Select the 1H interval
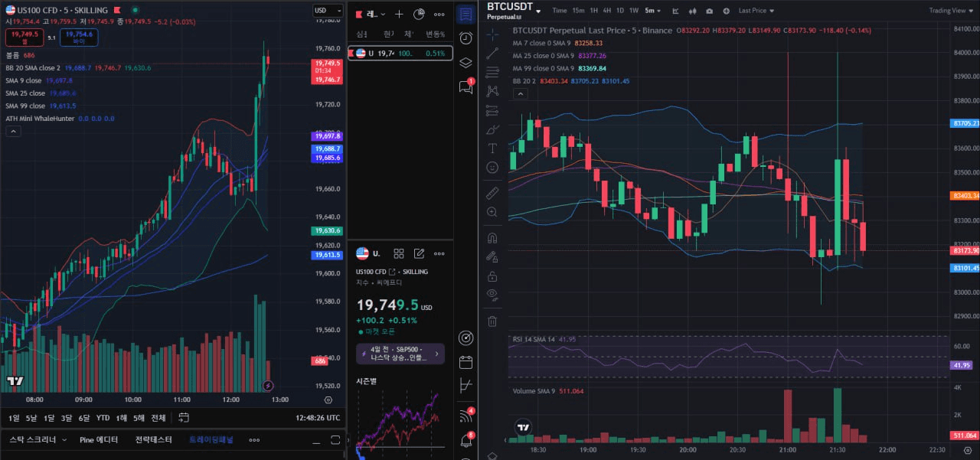The height and width of the screenshot is (460, 980). (594, 11)
